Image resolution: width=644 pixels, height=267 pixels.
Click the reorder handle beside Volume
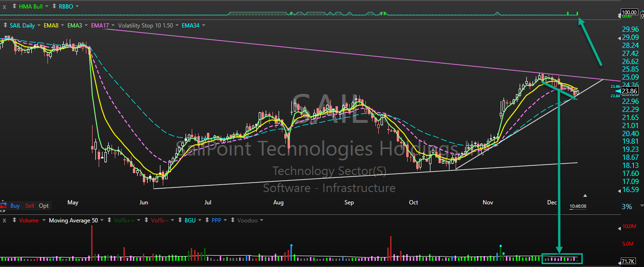point(15,221)
